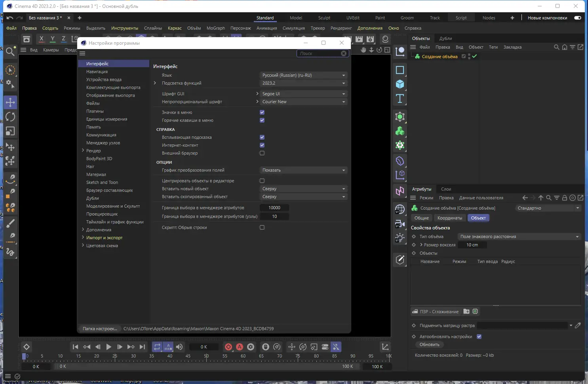The height and width of the screenshot is (384, 588).
Task: Open 'Вставить новый объект' dropdown
Action: tap(304, 189)
